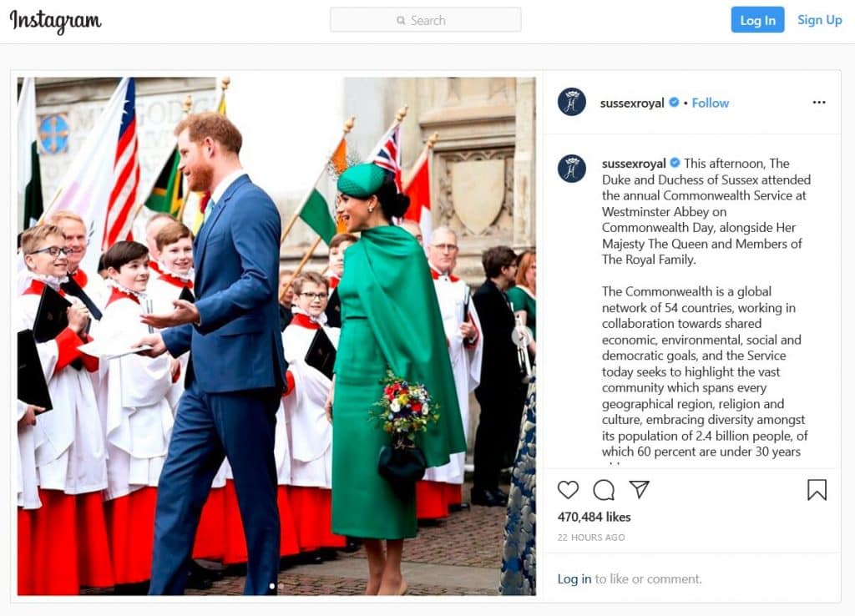Save the post with the bookmark icon
The image size is (855, 616).
pos(817,489)
